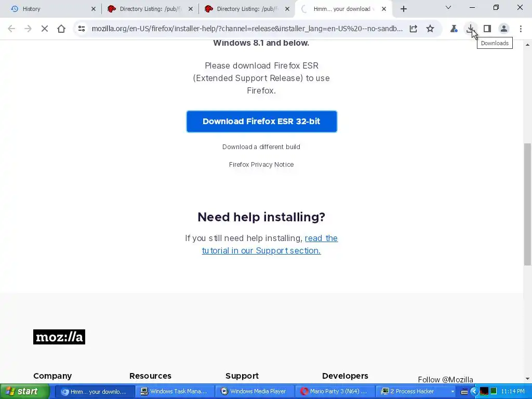Screen dimensions: 532x399
Task: Switch to Mario Party 3 (N64) taskbar item
Action: 335,392
